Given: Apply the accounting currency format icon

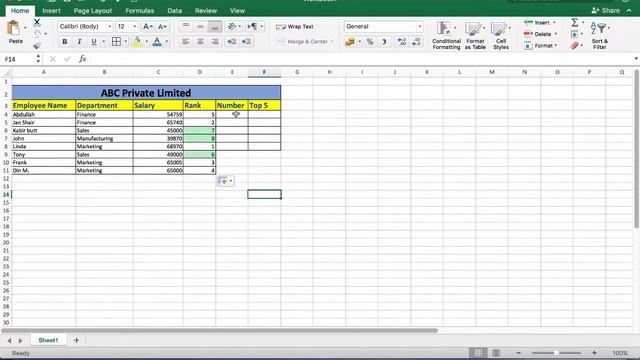Looking at the screenshot, I should click(x=350, y=42).
